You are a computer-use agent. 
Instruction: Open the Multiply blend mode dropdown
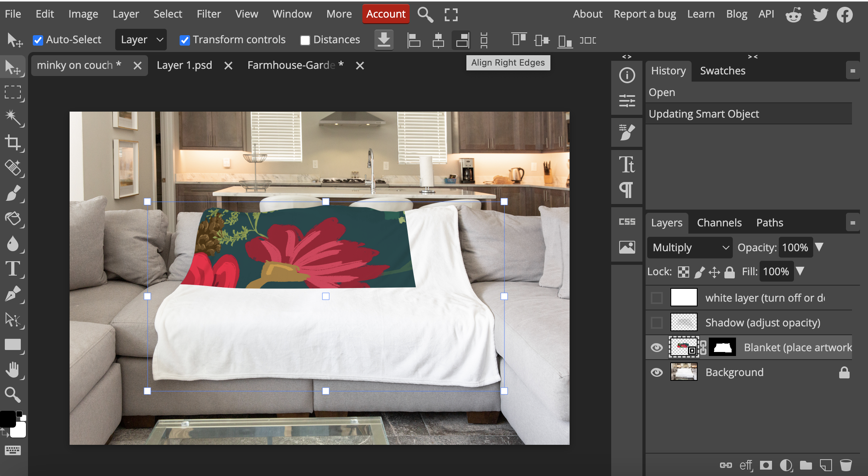pyautogui.click(x=690, y=248)
